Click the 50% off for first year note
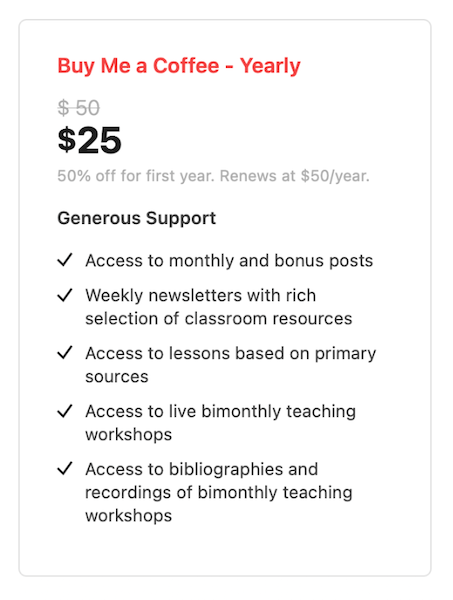The image size is (453, 600). pos(213,176)
